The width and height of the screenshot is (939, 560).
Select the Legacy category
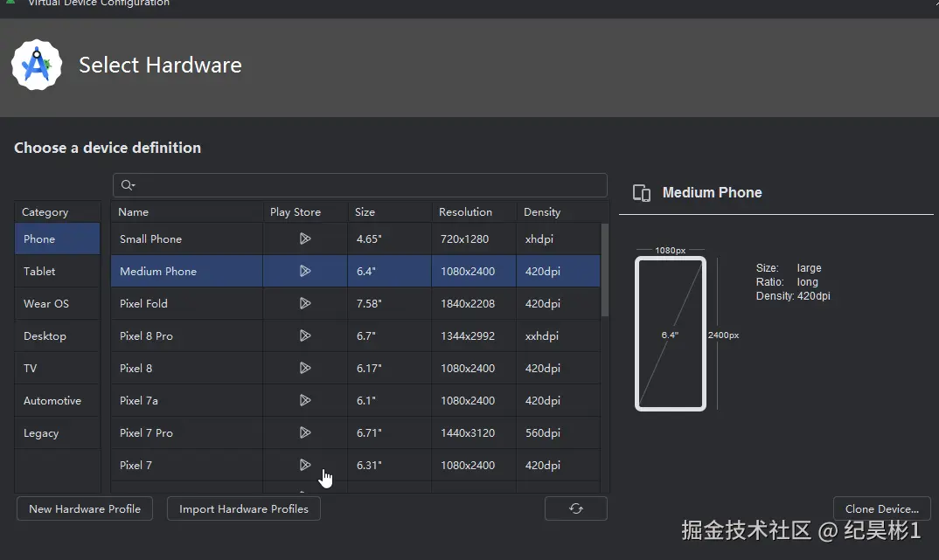(58, 432)
